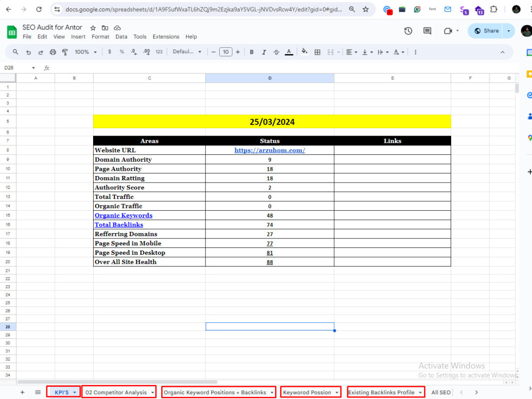
Task: Open the arzuhom.com website link
Action: [x=270, y=151]
